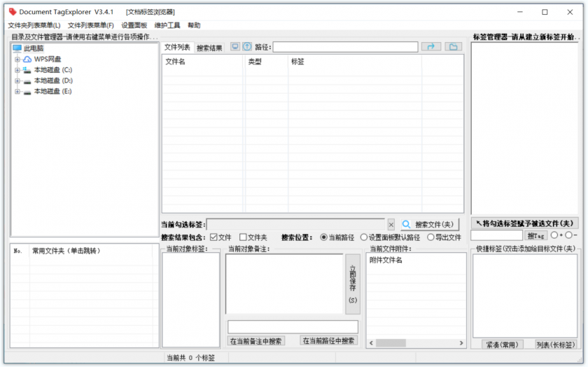The width and height of the screenshot is (588, 367).
Task: Click the 紧凑(常用) button
Action: click(502, 345)
